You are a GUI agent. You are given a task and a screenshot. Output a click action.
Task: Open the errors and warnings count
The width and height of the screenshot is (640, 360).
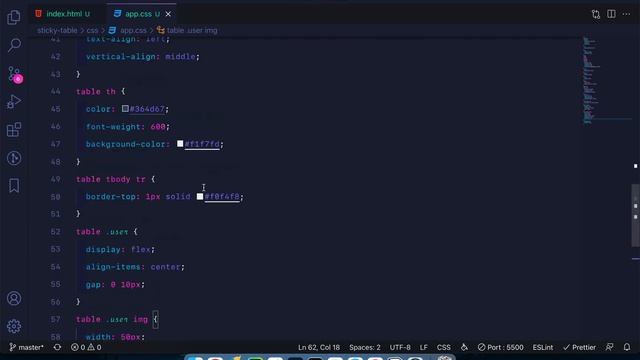(x=86, y=347)
